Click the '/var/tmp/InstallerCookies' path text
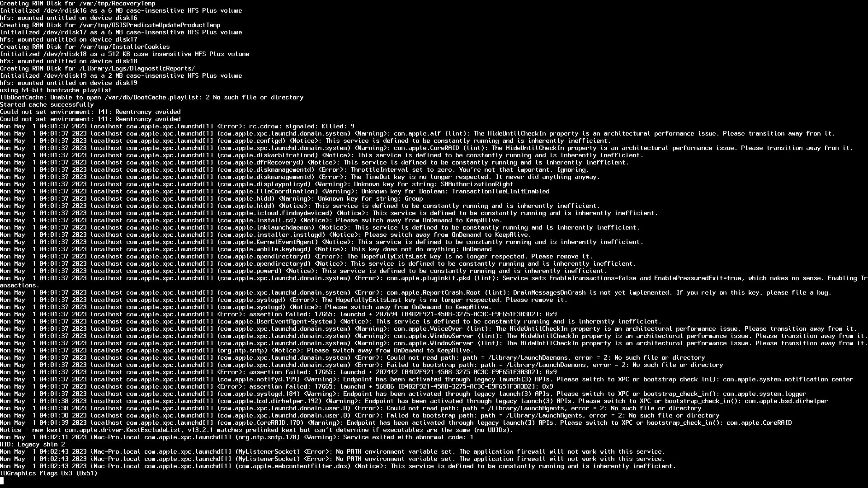Image resolution: width=868 pixels, height=488 pixels. click(125, 47)
